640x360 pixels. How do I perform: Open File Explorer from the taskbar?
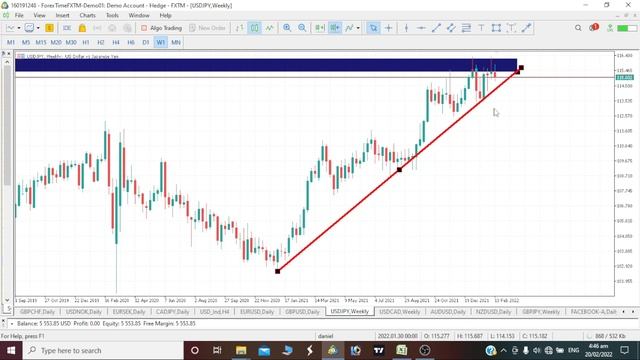click(241, 350)
